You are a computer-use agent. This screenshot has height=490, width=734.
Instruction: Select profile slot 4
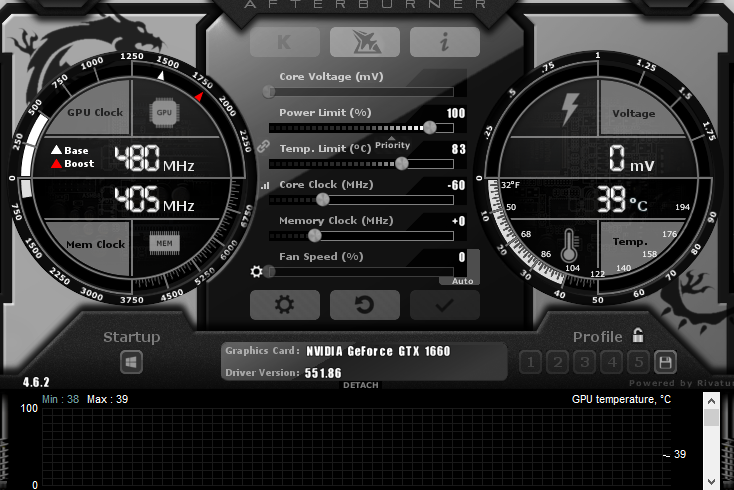612,362
